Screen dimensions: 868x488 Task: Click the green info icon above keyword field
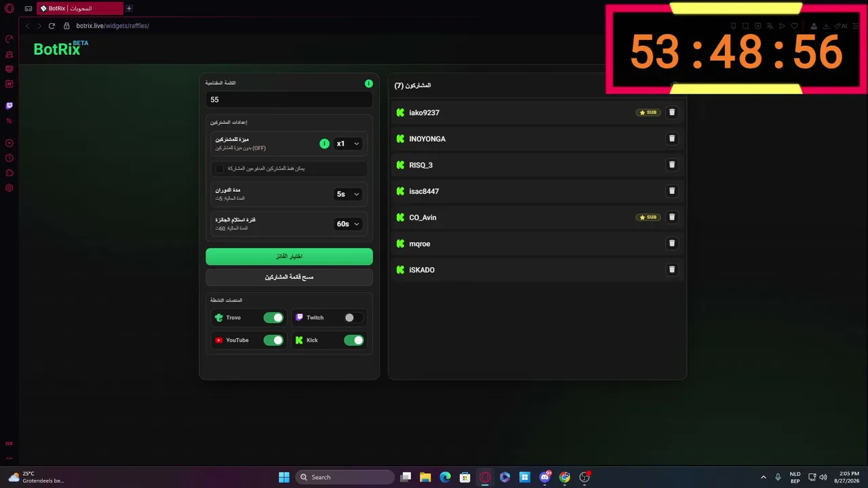click(369, 83)
